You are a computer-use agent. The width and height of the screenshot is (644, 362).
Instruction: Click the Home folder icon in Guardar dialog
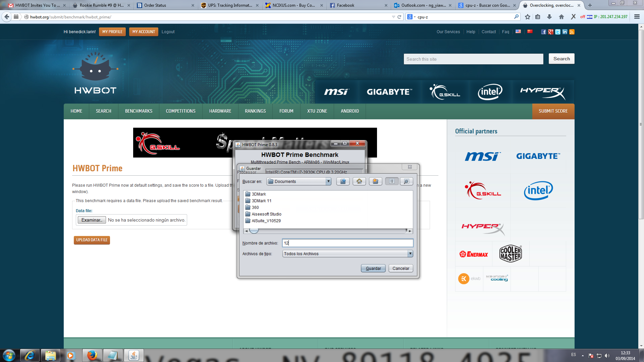359,181
